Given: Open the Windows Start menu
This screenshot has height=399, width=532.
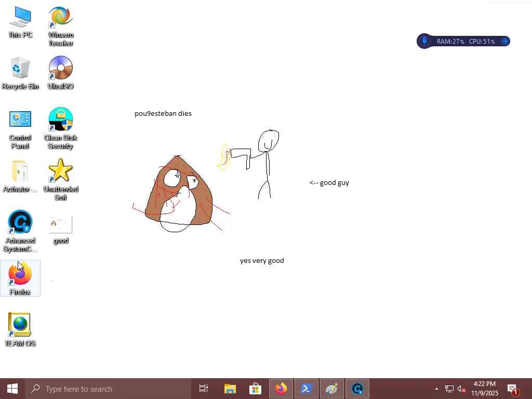Looking at the screenshot, I should coord(12,389).
